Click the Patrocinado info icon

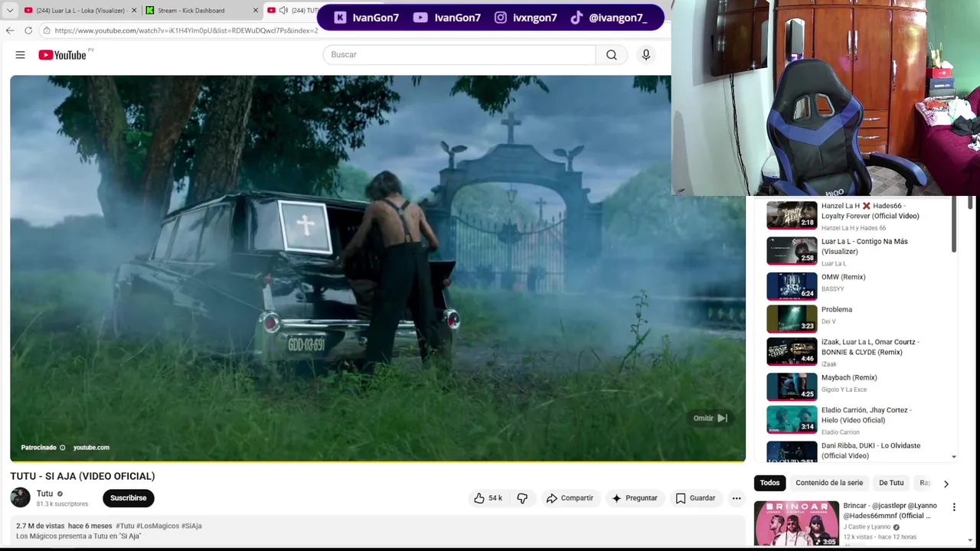(x=63, y=448)
